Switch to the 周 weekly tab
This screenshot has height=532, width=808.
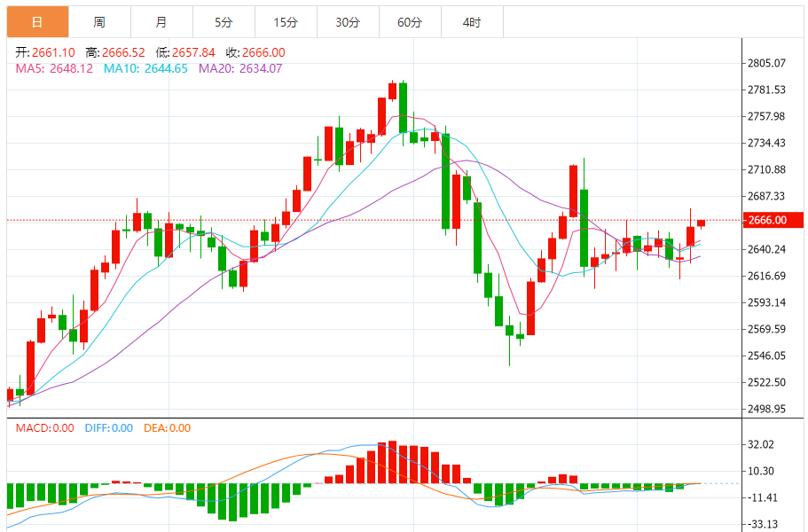pyautogui.click(x=99, y=22)
